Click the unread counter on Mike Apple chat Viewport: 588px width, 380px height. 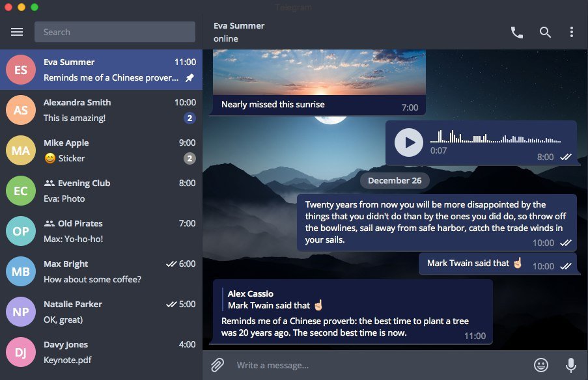click(x=189, y=158)
